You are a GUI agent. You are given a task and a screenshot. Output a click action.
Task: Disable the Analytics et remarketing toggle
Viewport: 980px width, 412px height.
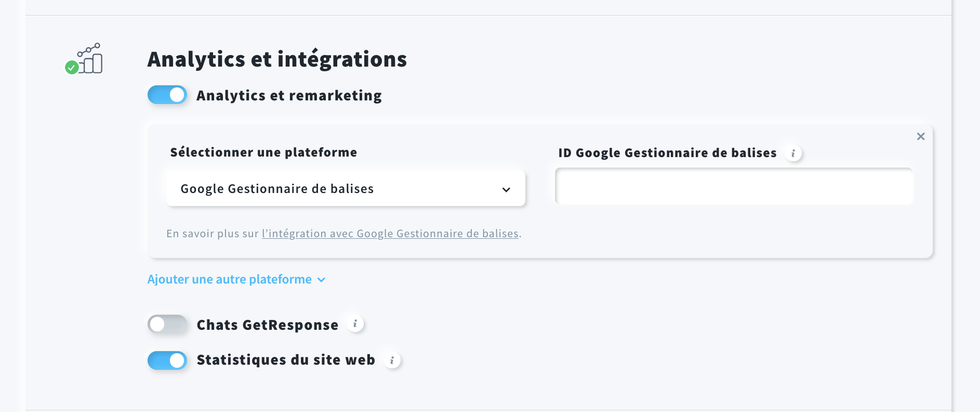pos(167,95)
